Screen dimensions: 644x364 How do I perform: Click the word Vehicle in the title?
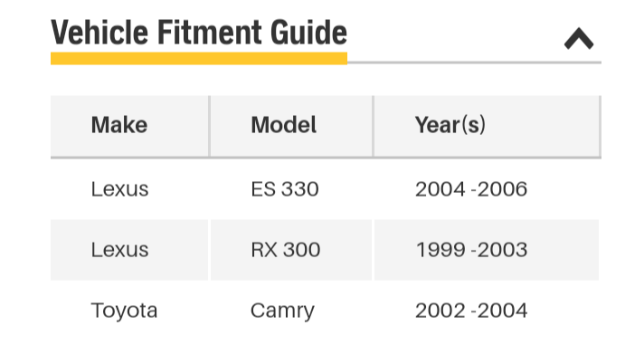click(99, 33)
